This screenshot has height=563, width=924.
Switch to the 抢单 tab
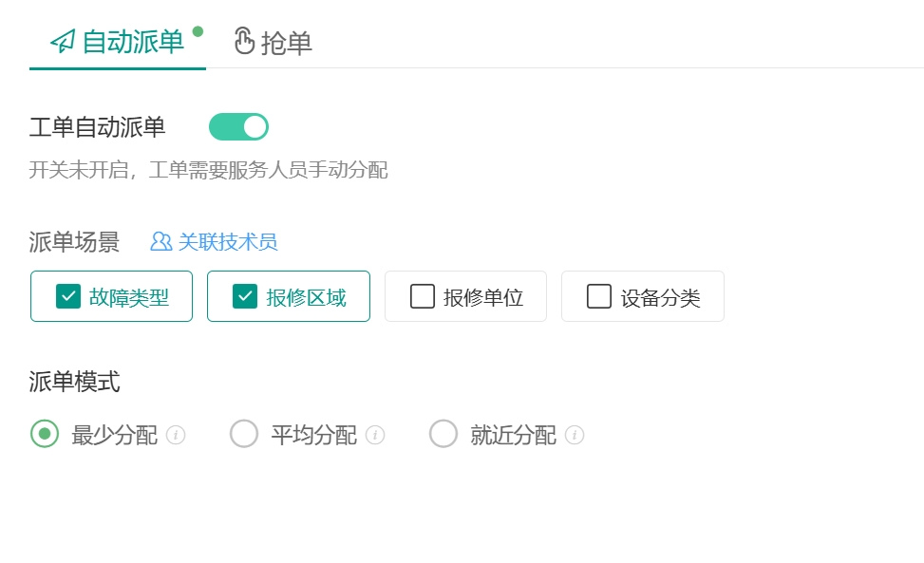coord(273,43)
